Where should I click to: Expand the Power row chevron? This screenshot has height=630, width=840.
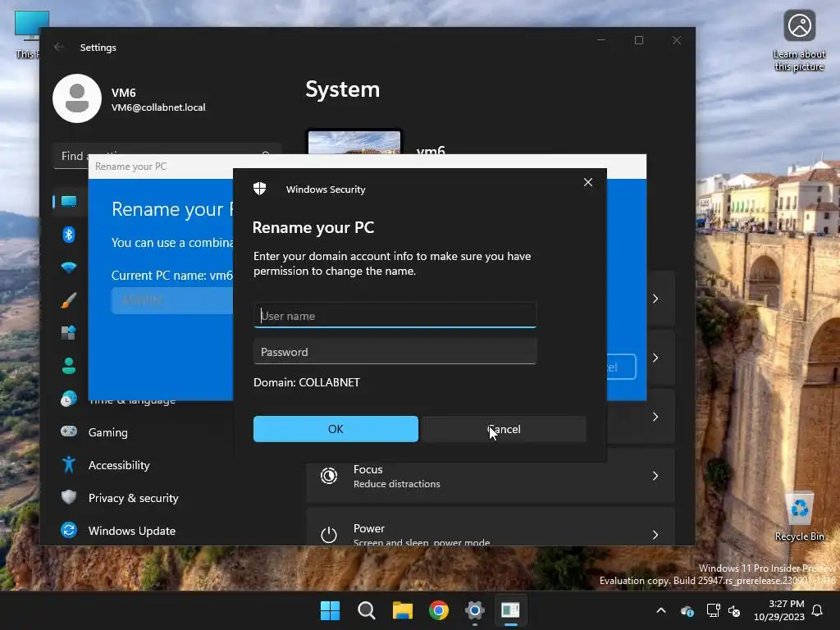(655, 535)
